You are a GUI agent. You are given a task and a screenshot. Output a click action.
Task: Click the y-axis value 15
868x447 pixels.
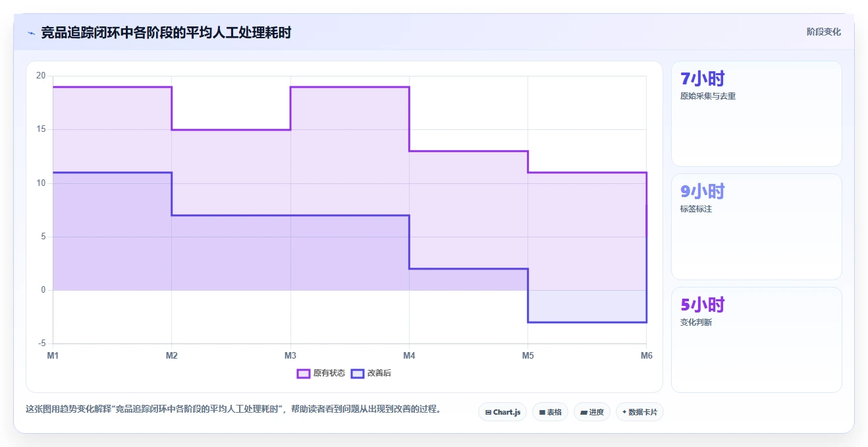[x=41, y=129]
